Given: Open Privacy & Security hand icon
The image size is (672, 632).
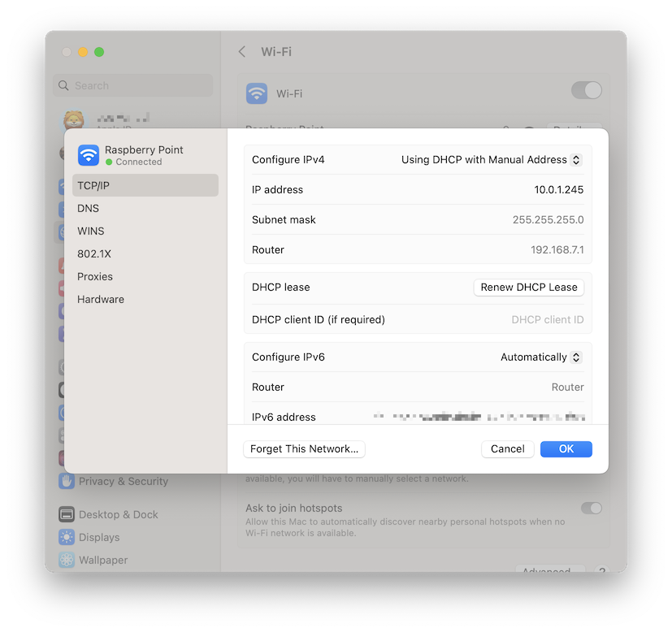Looking at the screenshot, I should 67,481.
